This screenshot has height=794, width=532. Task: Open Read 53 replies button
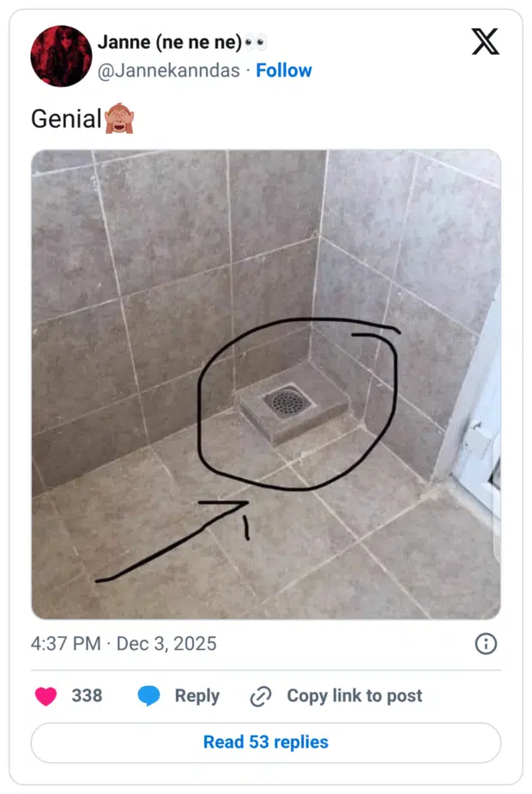coord(266,742)
